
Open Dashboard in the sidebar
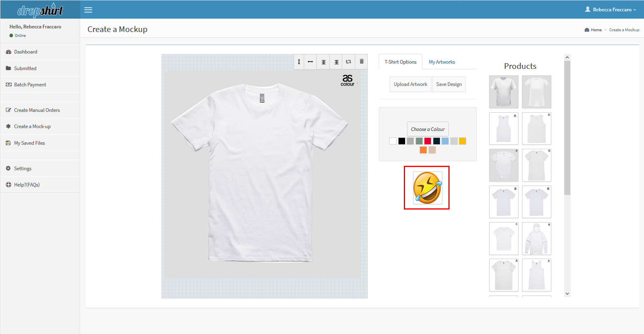(x=40, y=52)
